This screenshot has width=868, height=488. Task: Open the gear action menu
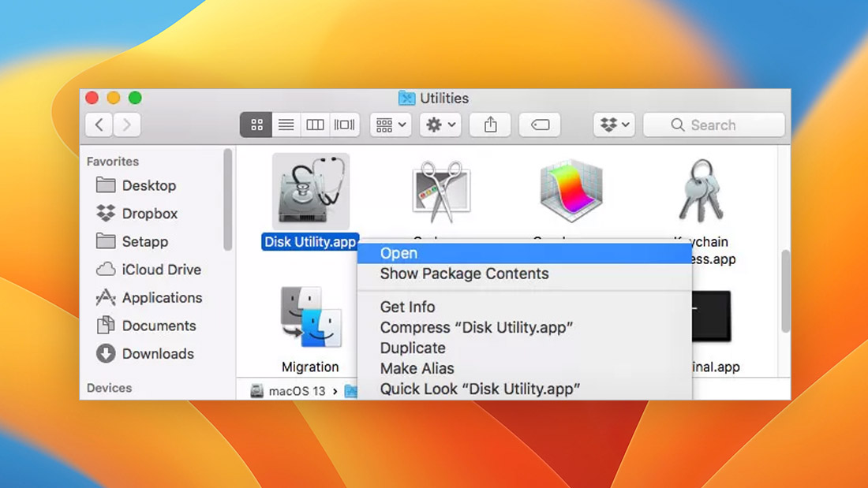[x=440, y=125]
